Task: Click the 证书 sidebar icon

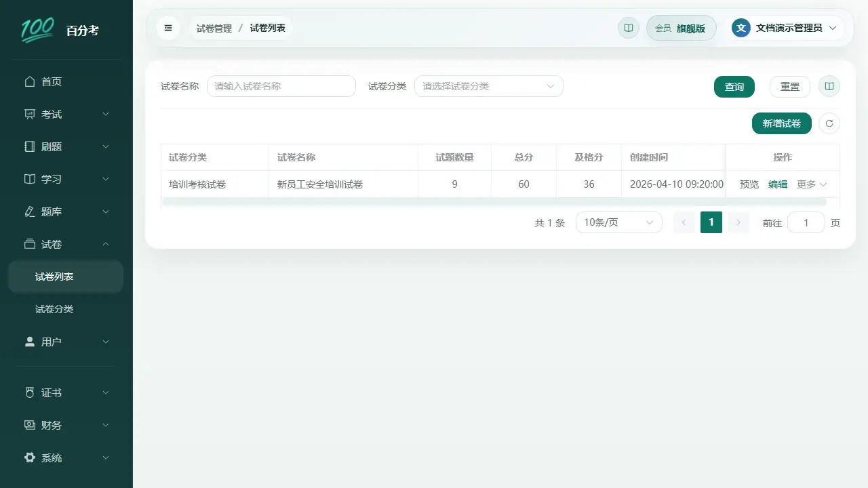Action: coord(29,392)
